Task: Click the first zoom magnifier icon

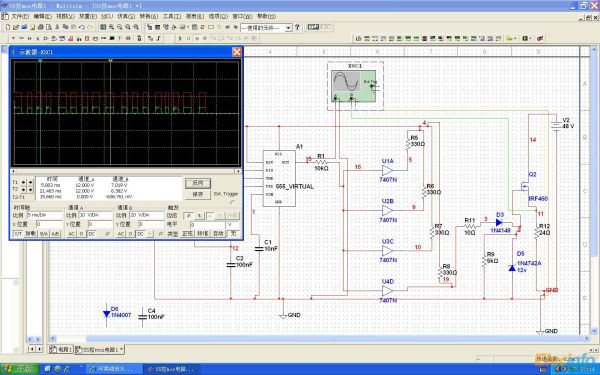Action: 111,27
